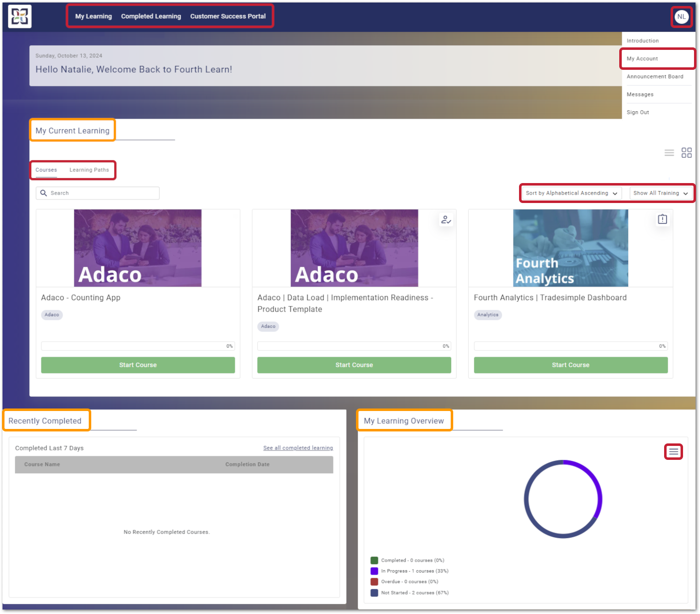This screenshot has width=700, height=614.
Task: Click the 'My Learning Overview' heading
Action: 404,421
